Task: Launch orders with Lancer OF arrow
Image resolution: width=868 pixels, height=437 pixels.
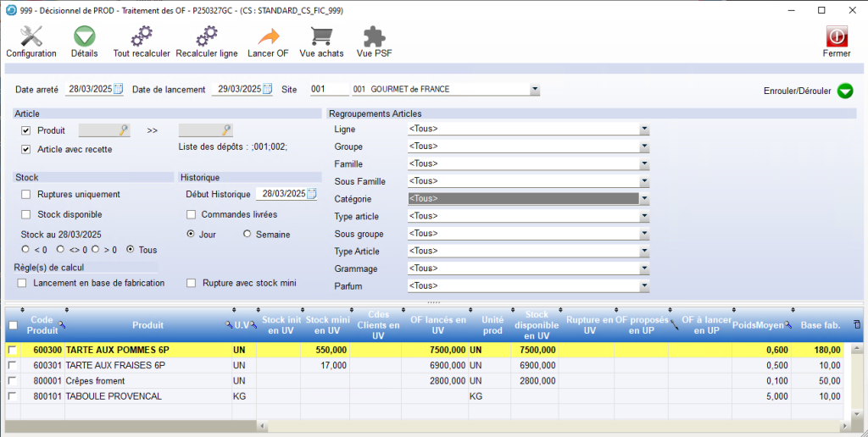Action: click(x=268, y=37)
